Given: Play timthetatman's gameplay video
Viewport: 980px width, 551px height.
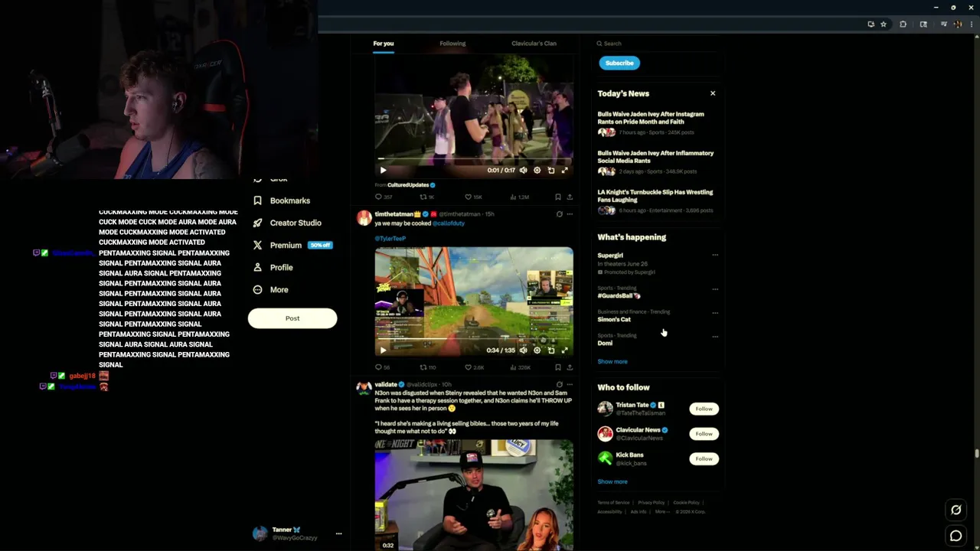Looking at the screenshot, I should pyautogui.click(x=383, y=350).
